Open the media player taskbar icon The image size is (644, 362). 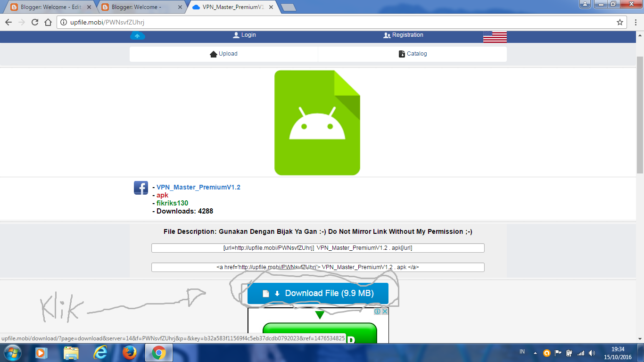(41, 353)
